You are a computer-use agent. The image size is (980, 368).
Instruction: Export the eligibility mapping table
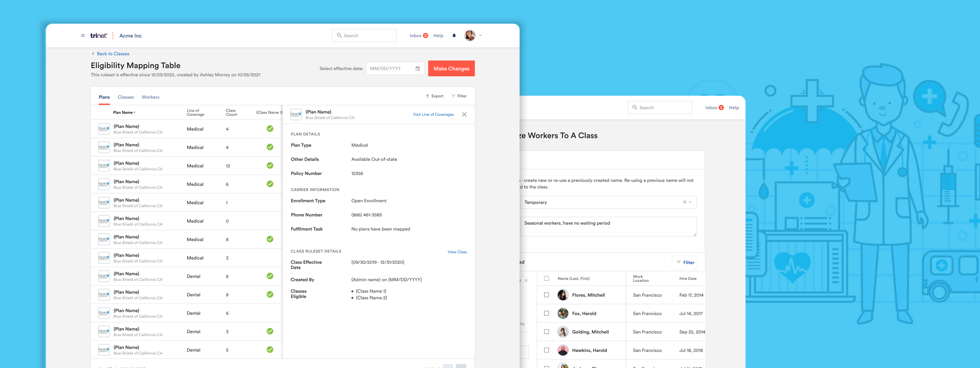(x=434, y=96)
